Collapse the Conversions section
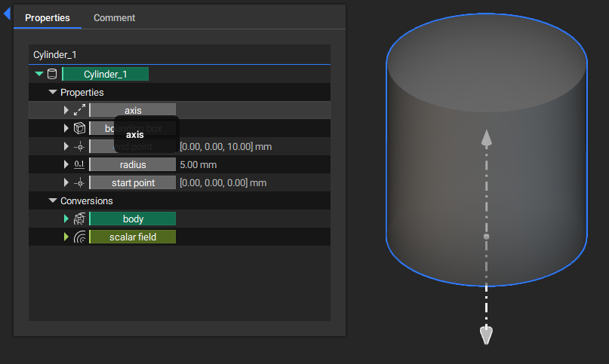Viewport: 609px width, 364px height. coord(53,200)
